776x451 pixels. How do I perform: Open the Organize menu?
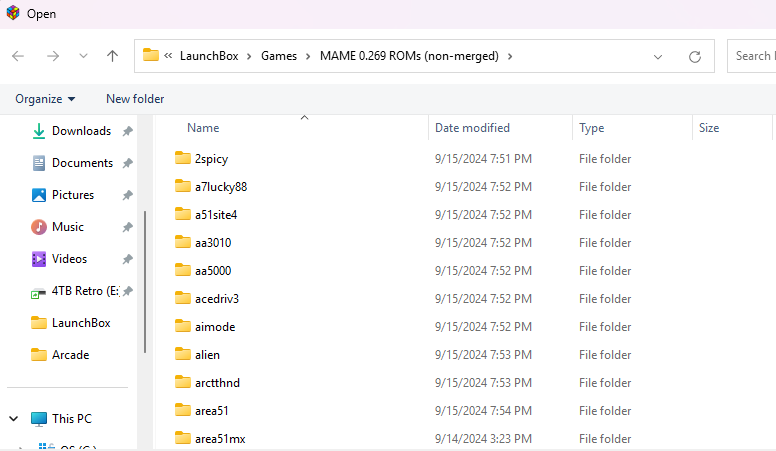[x=45, y=99]
